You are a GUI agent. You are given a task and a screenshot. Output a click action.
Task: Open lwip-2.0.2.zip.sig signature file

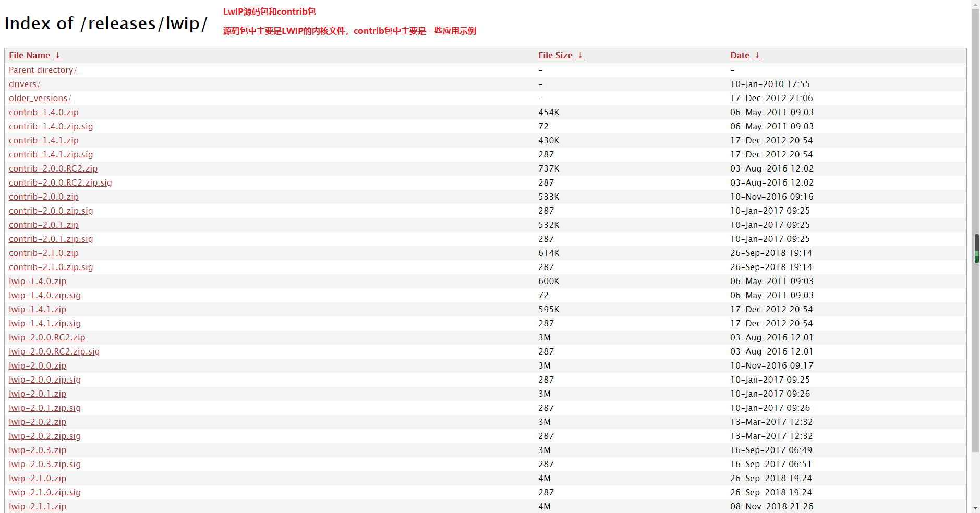pos(45,436)
